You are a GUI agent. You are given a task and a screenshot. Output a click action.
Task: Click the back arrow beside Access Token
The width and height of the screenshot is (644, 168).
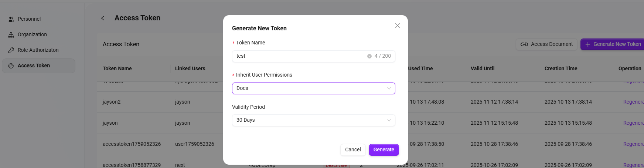103,18
